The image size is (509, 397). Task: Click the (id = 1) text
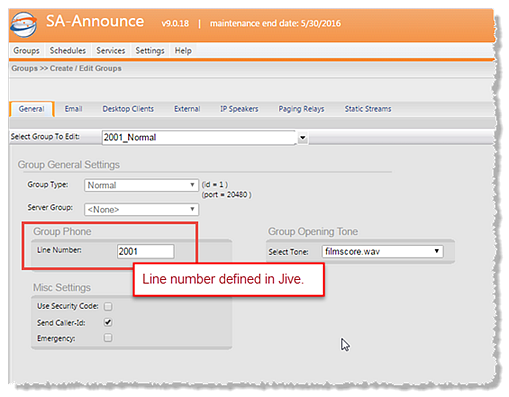(x=215, y=185)
